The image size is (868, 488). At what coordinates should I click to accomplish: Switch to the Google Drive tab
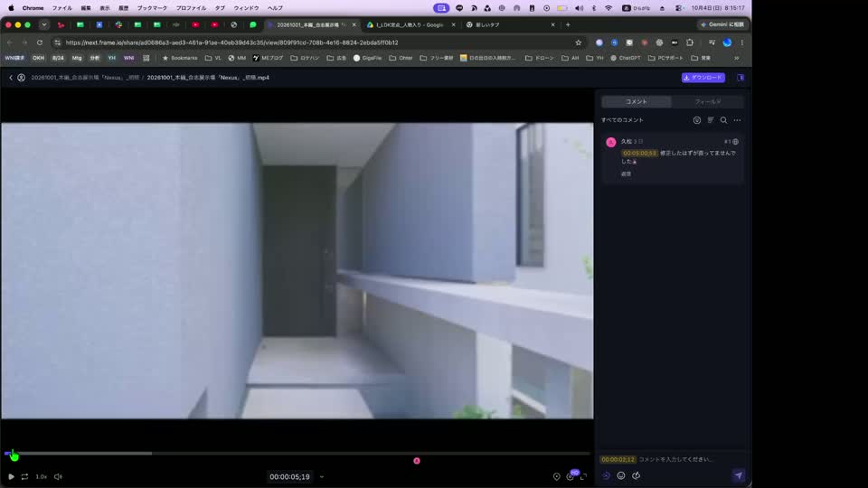pos(410,25)
